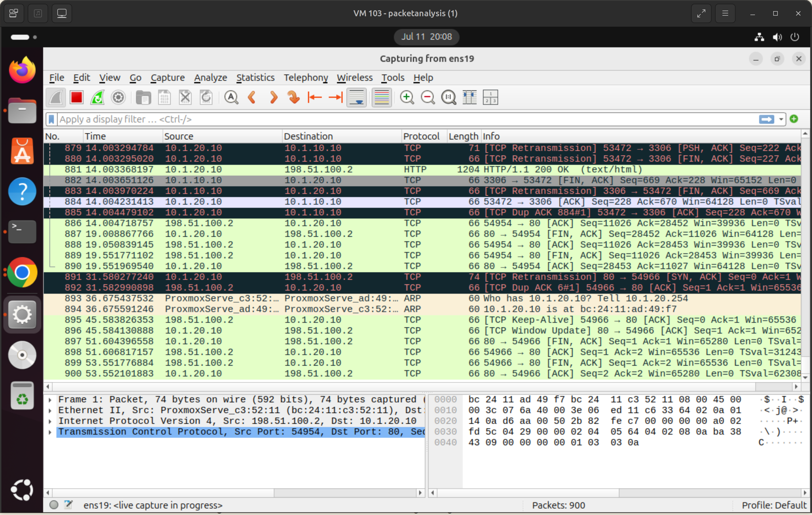The width and height of the screenshot is (812, 515).
Task: Open the Capture menu
Action: 168,78
